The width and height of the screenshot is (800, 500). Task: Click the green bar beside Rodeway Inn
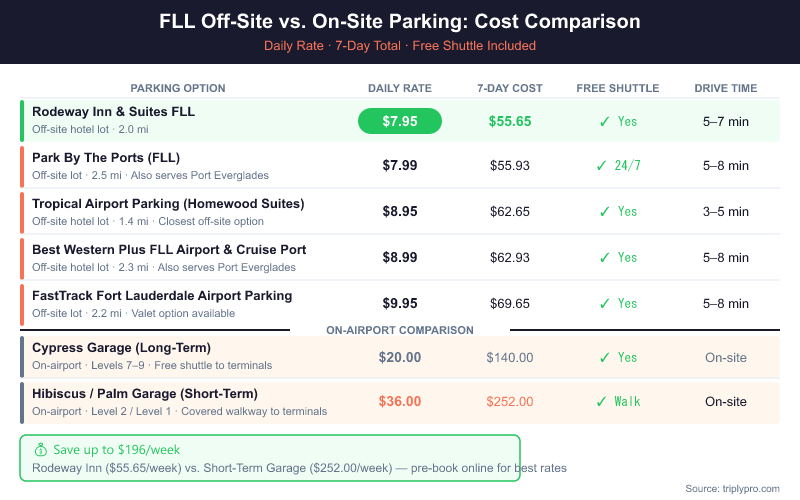point(22,121)
